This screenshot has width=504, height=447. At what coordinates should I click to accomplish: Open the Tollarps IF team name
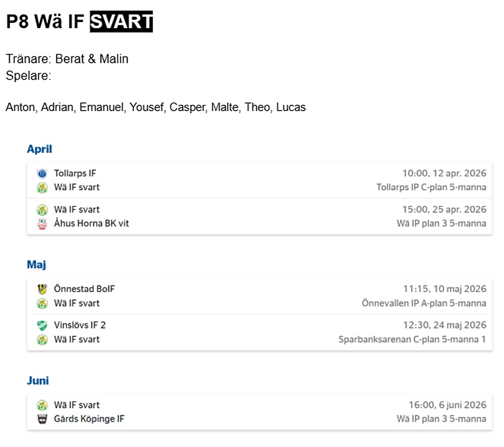75,174
